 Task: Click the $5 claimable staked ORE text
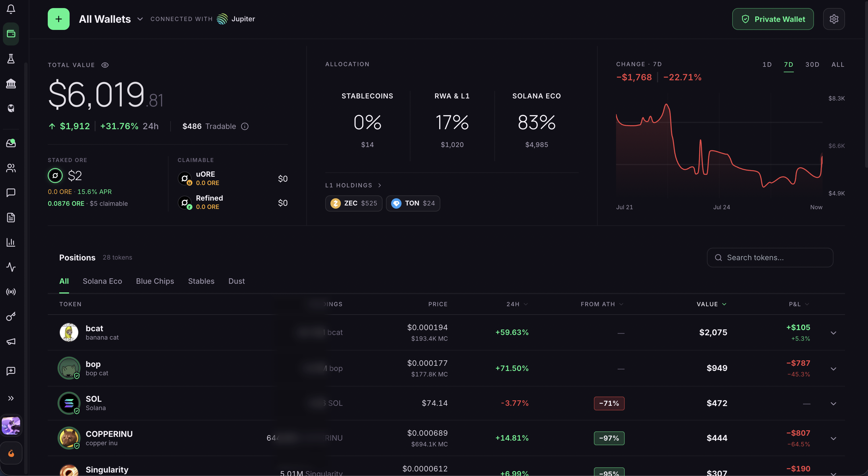[109, 204]
